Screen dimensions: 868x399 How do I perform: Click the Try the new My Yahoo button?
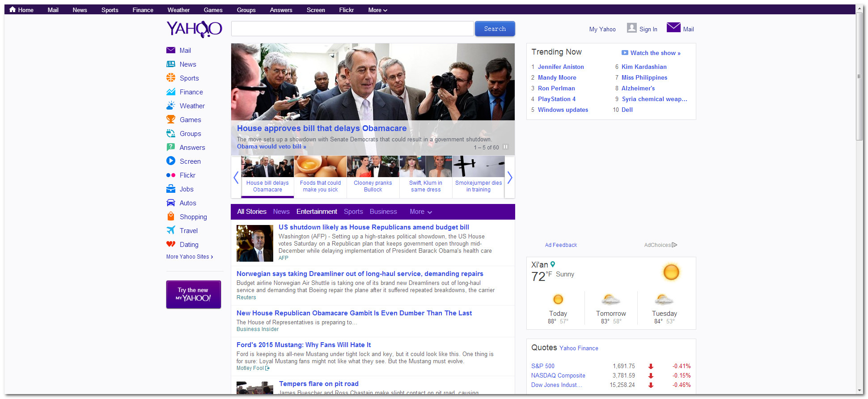(193, 294)
